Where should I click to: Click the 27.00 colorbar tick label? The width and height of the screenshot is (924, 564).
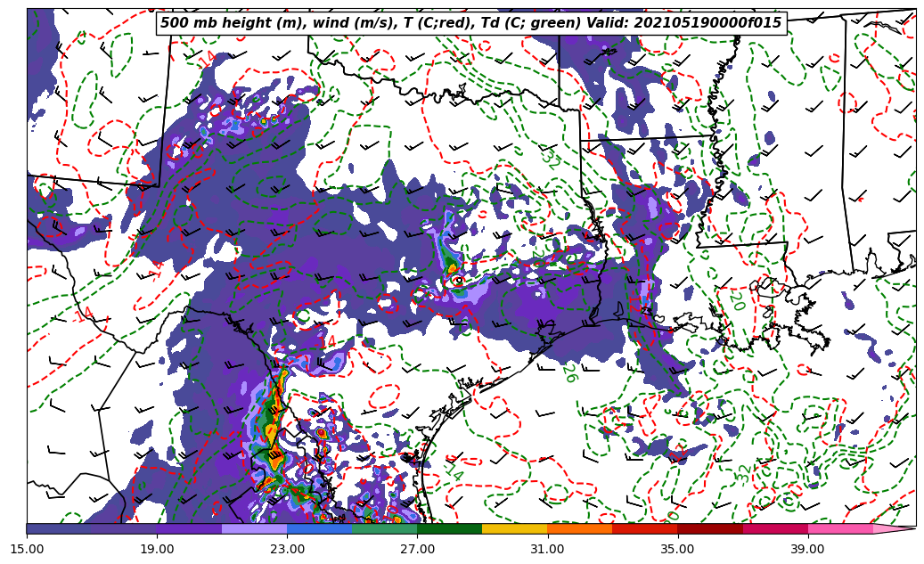pyautogui.click(x=417, y=549)
